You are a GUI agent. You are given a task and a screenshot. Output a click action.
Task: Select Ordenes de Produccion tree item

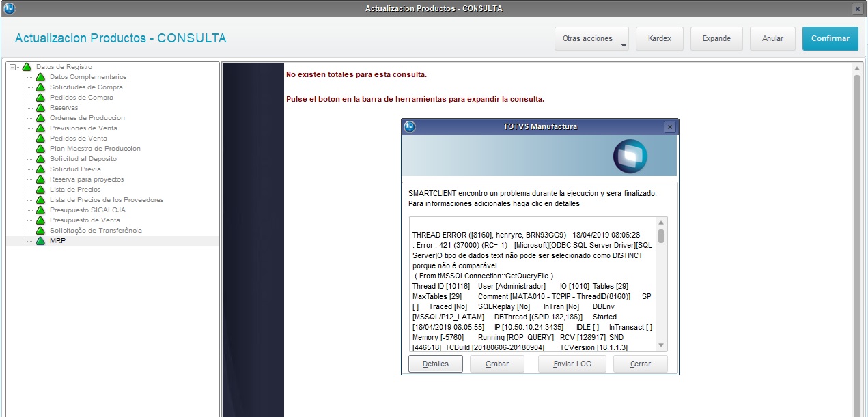87,118
